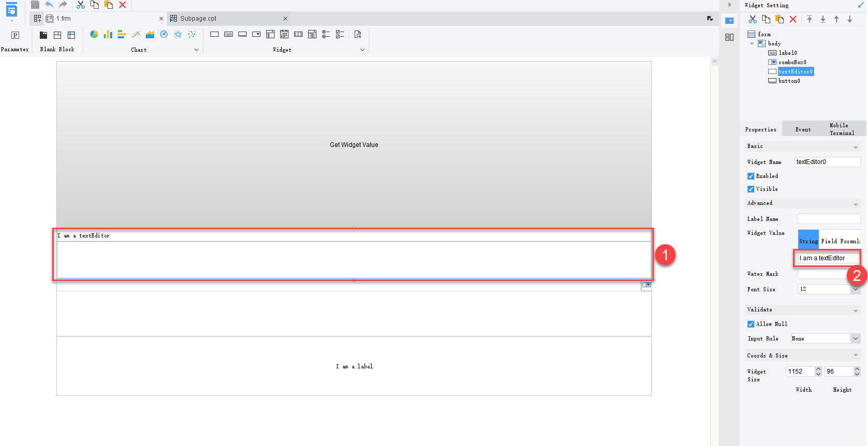Increase the widget width with the stepper
The width and height of the screenshot is (868, 446).
click(x=818, y=369)
